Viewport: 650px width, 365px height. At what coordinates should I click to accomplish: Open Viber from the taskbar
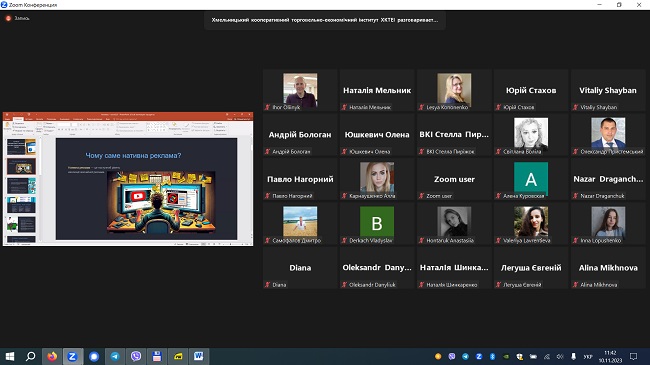click(136, 356)
